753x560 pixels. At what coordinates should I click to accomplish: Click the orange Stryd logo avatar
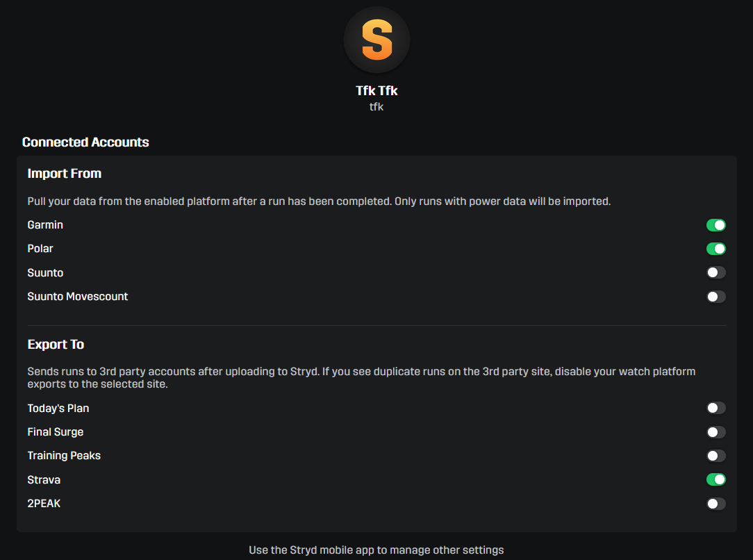[x=376, y=40]
